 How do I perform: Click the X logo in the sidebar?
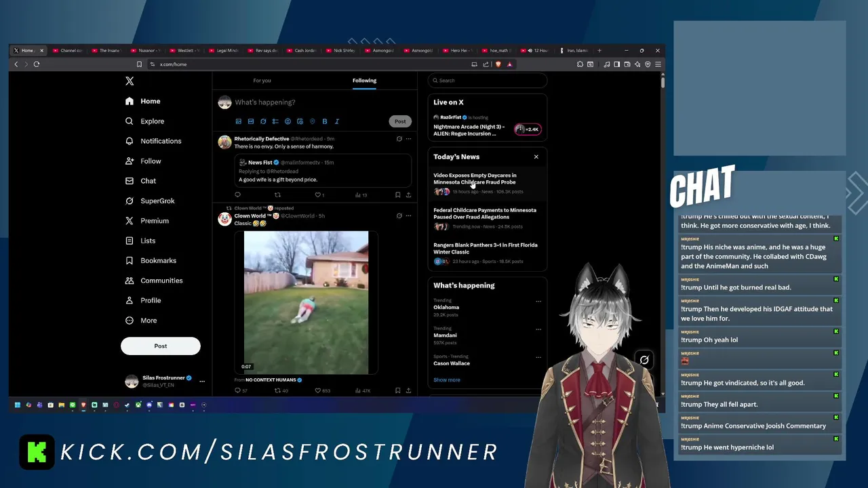pyautogui.click(x=130, y=81)
